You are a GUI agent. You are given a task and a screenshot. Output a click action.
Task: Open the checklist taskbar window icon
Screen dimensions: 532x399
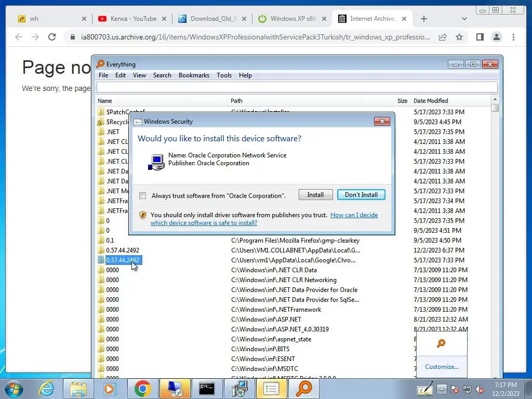(x=271, y=389)
